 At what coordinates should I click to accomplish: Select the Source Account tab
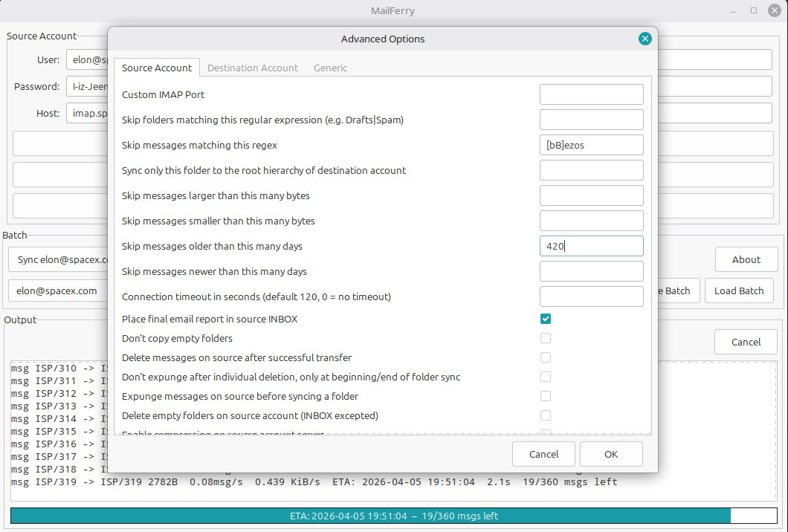pyautogui.click(x=157, y=68)
